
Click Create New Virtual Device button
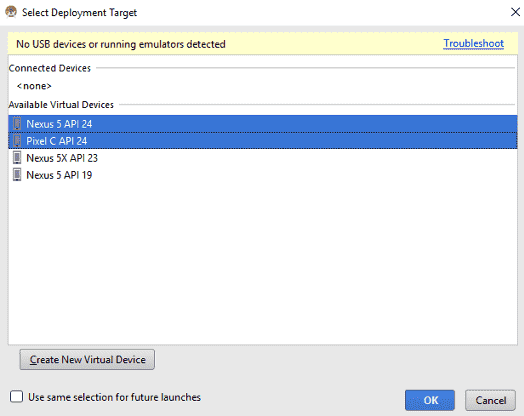87,360
